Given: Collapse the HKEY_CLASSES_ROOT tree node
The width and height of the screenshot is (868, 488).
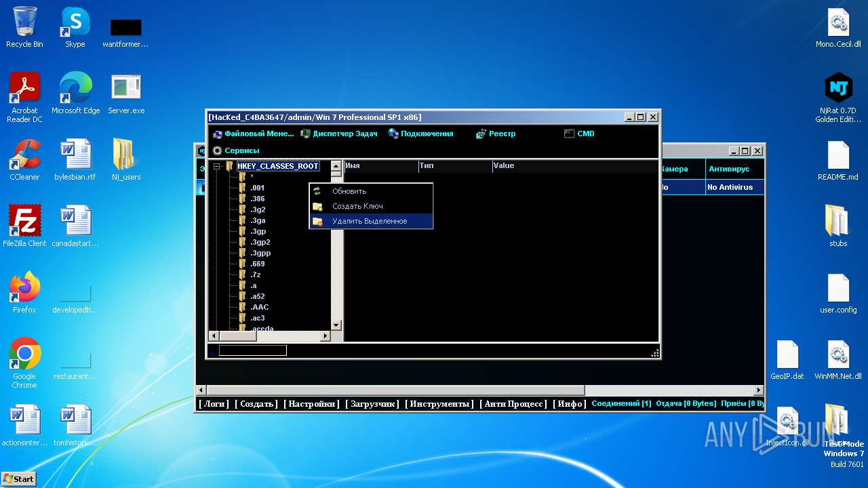Looking at the screenshot, I should [x=217, y=166].
